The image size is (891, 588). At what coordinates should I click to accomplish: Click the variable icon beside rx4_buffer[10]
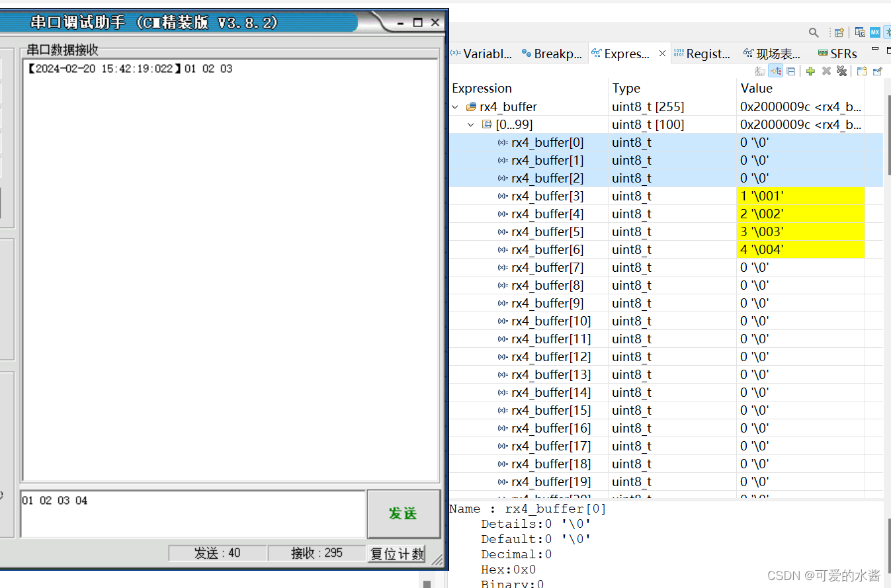[503, 321]
